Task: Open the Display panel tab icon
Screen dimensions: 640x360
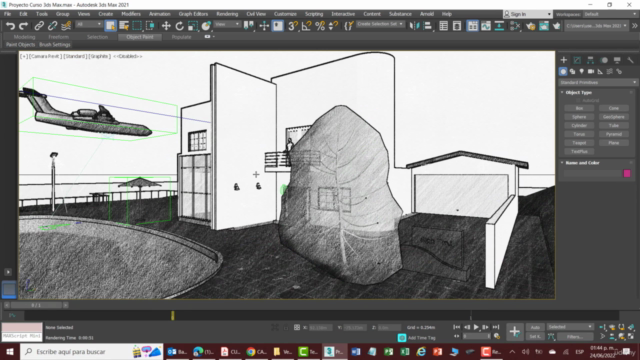Action: click(617, 60)
